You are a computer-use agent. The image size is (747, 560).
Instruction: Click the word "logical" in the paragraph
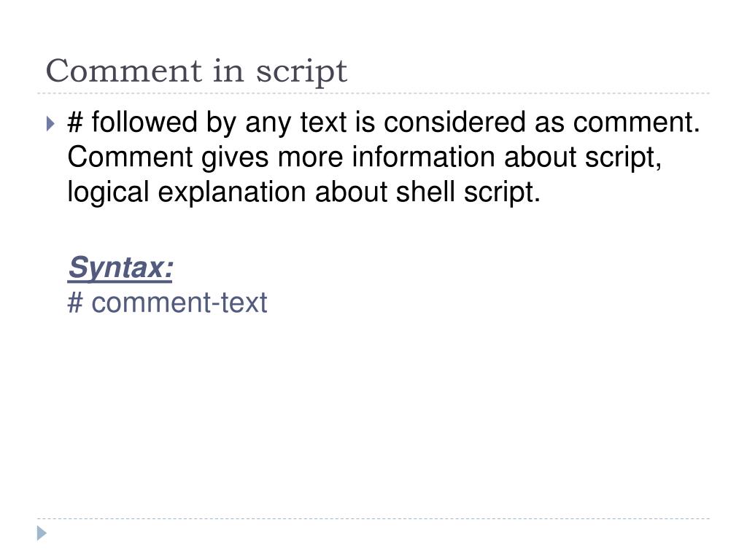click(108, 192)
